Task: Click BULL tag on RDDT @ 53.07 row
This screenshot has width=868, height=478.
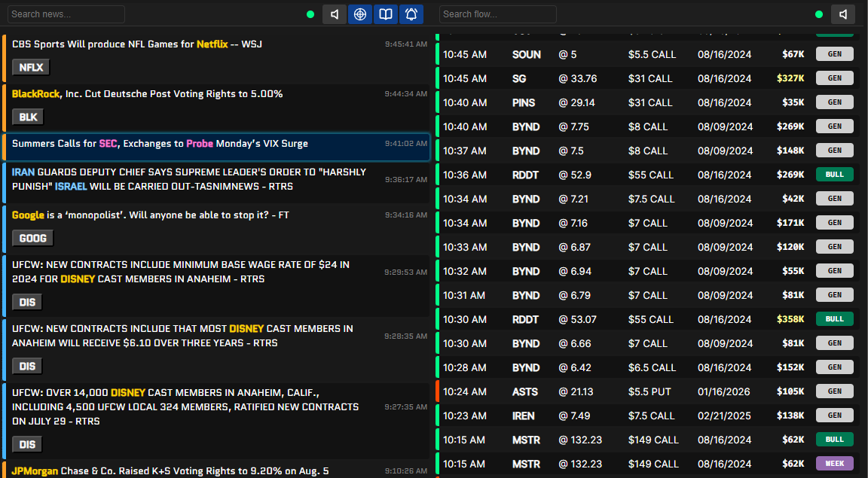Action: pyautogui.click(x=835, y=318)
